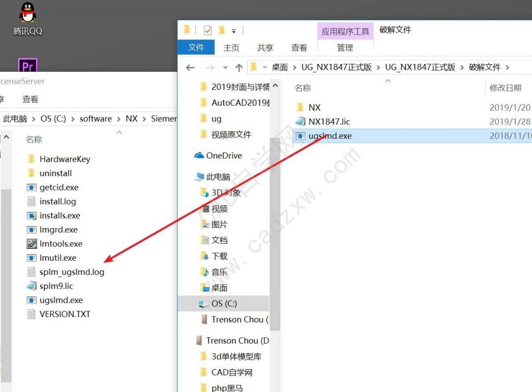
Task: Click the software breadcrumb in LicenseServer address bar
Action: (x=96, y=119)
